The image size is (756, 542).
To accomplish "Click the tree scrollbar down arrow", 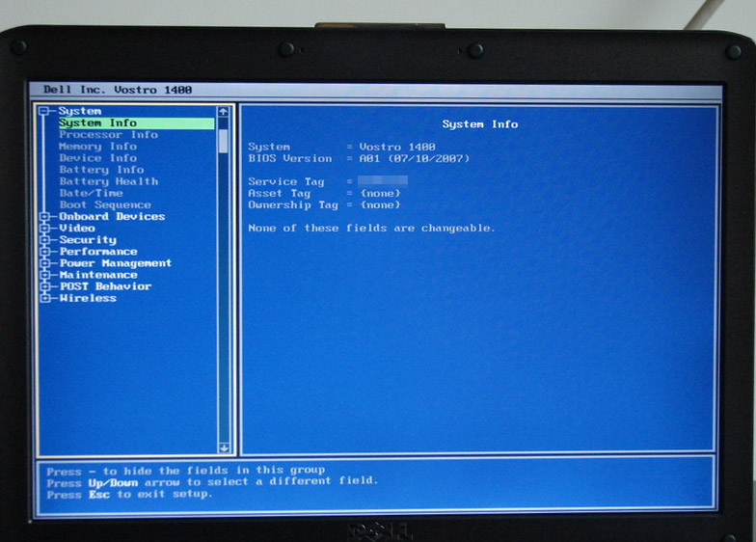I will point(224,447).
